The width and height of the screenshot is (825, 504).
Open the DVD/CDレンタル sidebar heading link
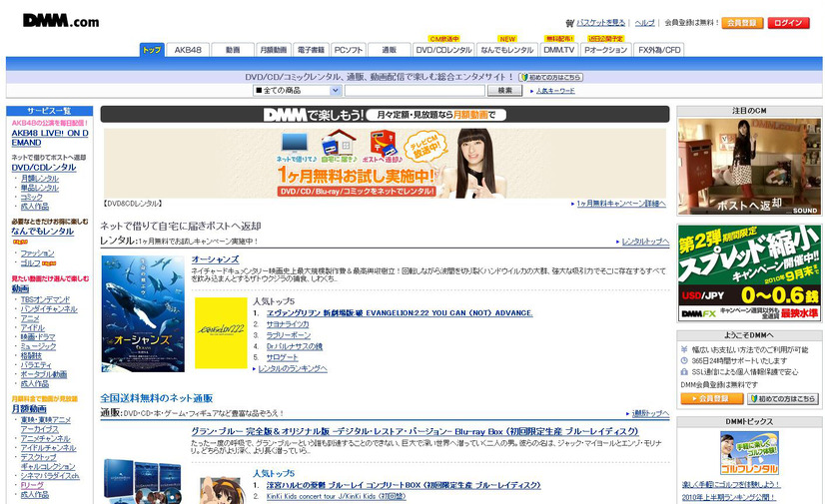[44, 167]
